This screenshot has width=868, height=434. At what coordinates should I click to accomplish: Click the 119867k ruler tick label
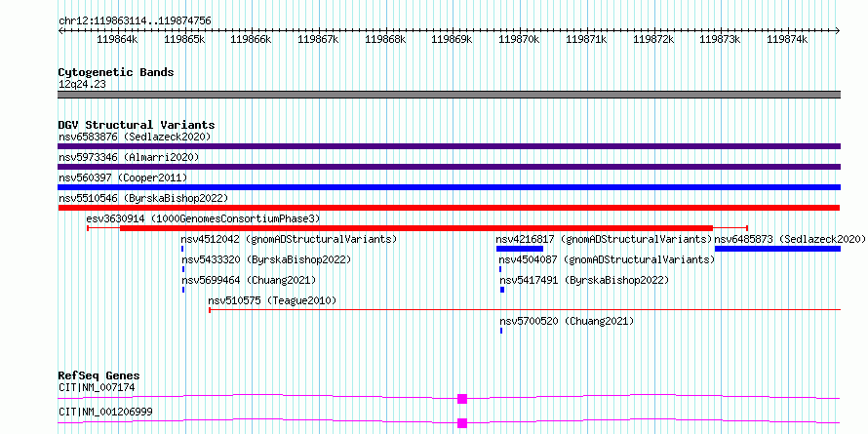coord(318,39)
